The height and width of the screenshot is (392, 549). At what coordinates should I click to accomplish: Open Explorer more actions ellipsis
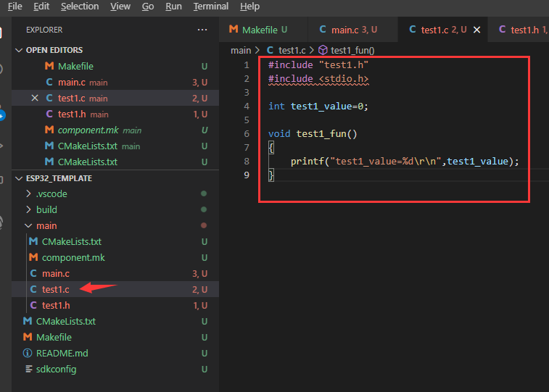coord(202,30)
